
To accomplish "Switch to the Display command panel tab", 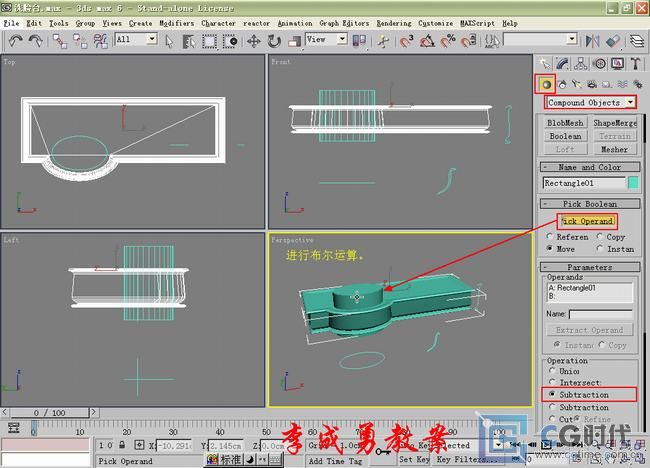I will [x=618, y=63].
